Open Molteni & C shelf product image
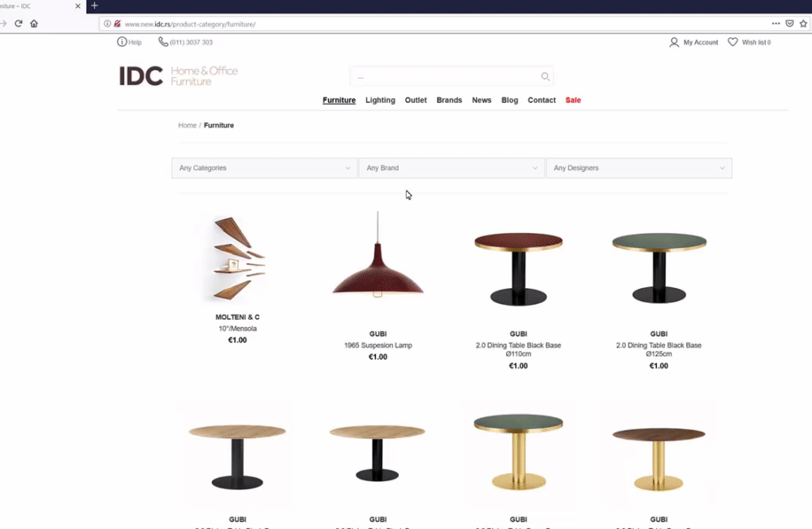 (238, 258)
